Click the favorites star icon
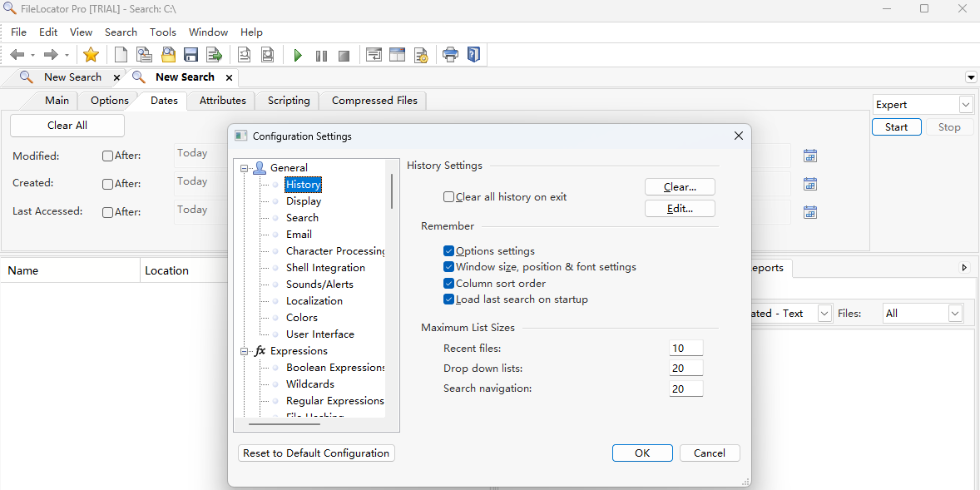980x490 pixels. (91, 54)
